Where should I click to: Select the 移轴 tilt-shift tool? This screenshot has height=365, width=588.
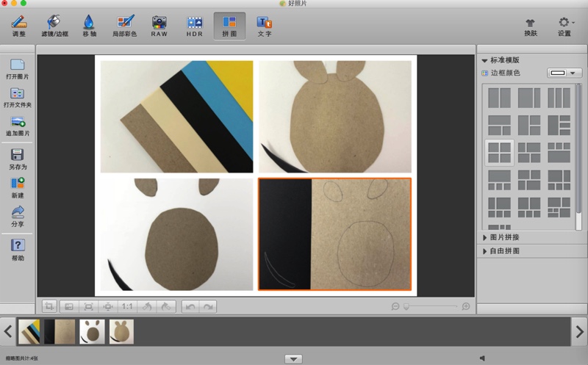tap(89, 26)
